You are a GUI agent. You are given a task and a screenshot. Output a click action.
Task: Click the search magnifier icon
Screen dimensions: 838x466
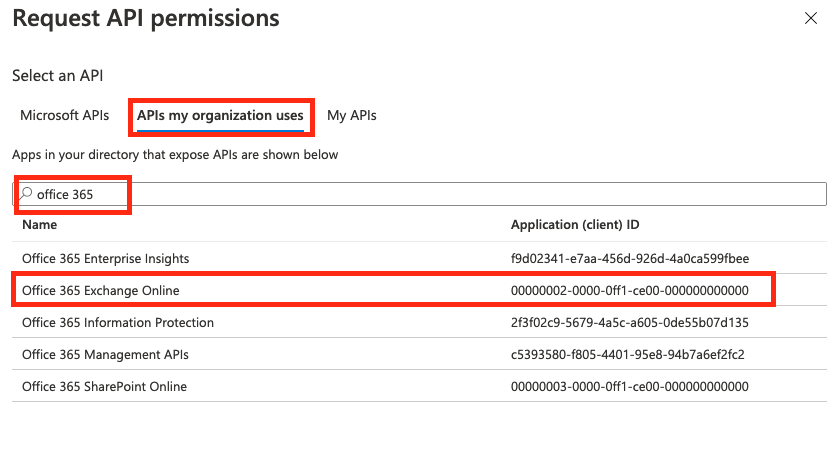(27, 194)
